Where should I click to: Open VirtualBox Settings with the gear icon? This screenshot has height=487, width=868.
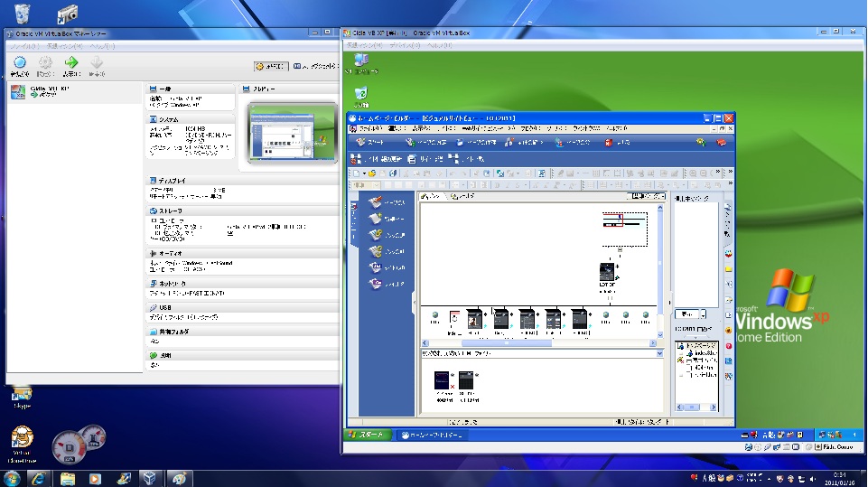point(45,64)
